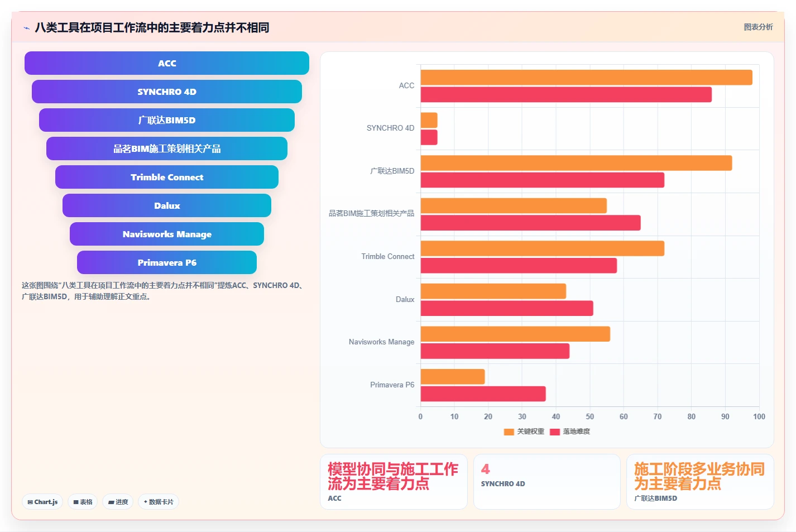
Task: Select the Dalux funnel bar
Action: (167, 205)
